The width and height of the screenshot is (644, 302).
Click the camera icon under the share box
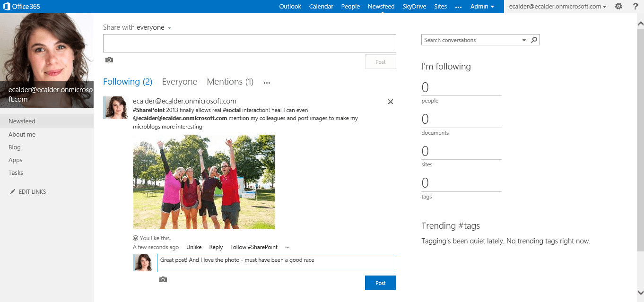(109, 60)
